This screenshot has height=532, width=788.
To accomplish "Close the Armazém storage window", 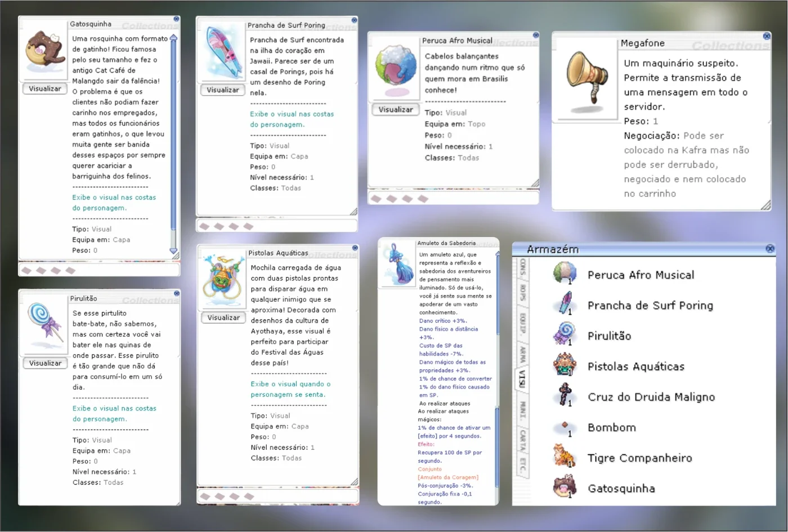I will tap(770, 248).
